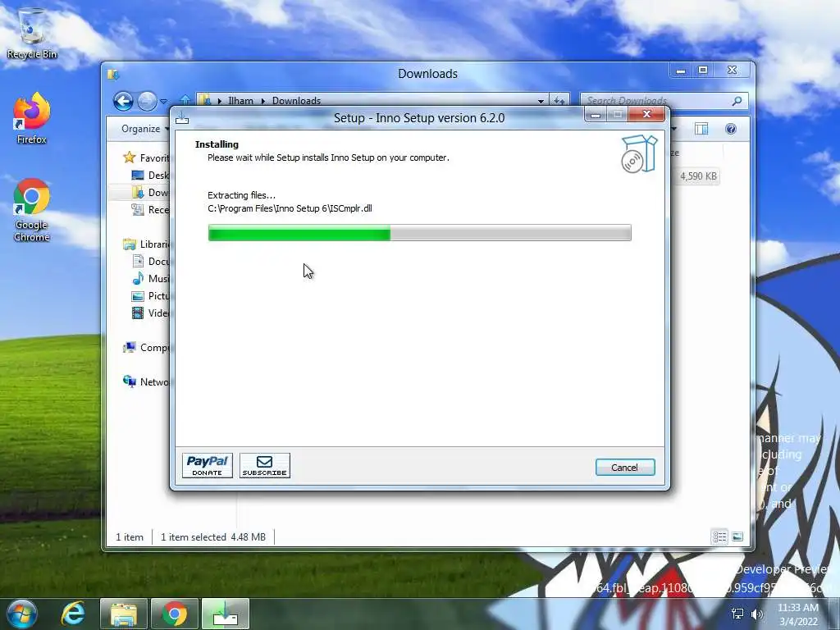Click the PayPal Donate button
Image resolution: width=840 pixels, height=630 pixels.
tap(208, 466)
